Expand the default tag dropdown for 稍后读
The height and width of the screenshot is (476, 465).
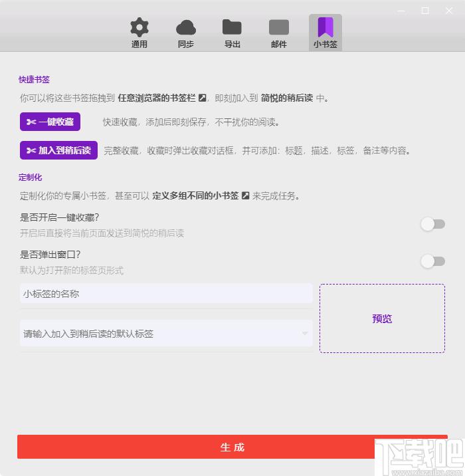(305, 334)
